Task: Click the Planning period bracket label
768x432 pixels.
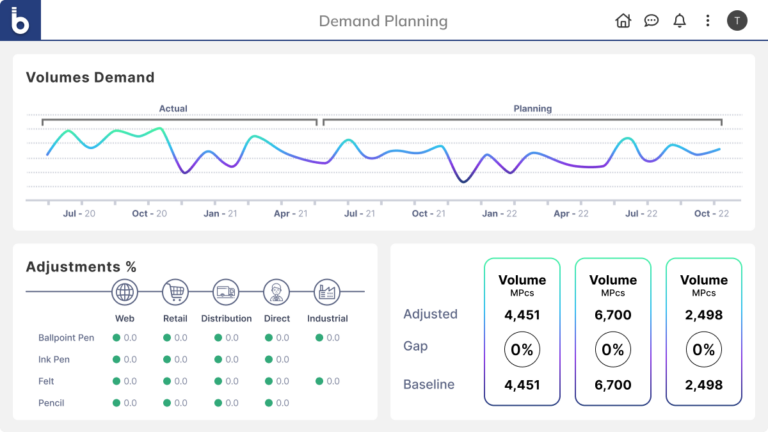Action: [532, 109]
